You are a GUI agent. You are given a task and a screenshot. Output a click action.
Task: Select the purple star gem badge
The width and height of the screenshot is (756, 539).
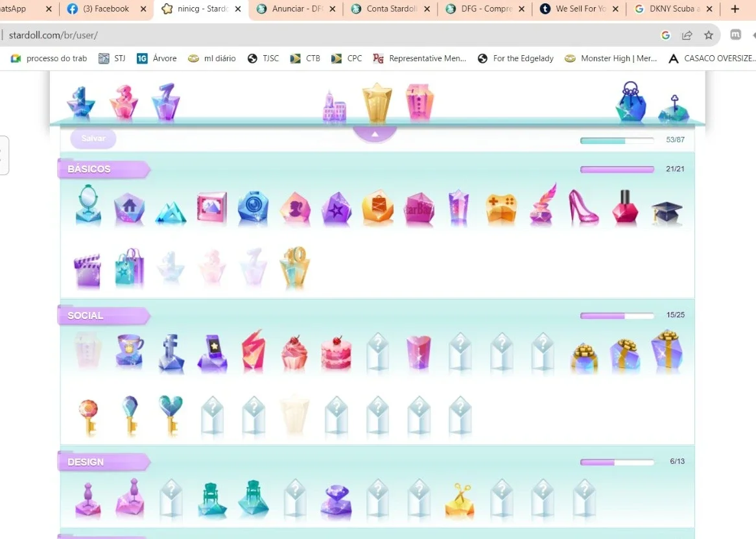click(337, 209)
